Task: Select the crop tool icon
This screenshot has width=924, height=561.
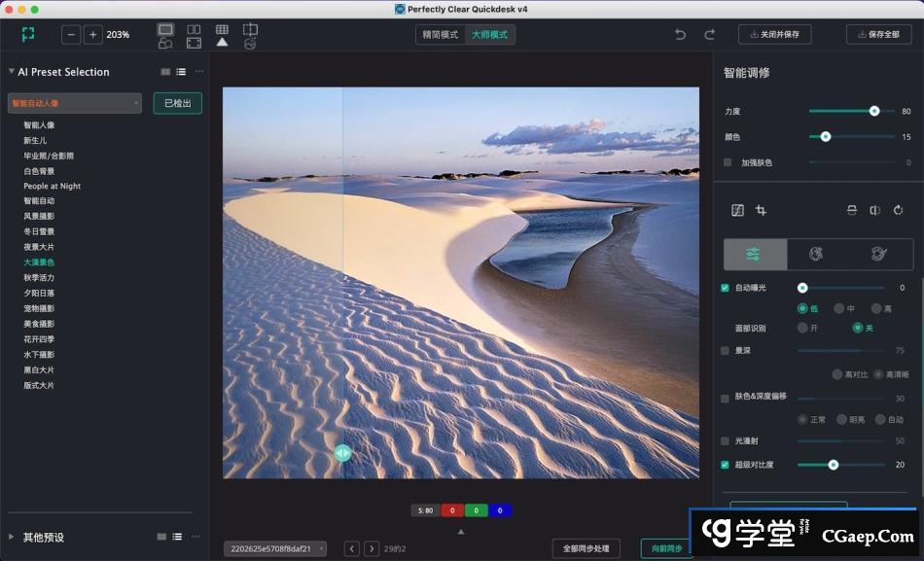Action: point(761,210)
